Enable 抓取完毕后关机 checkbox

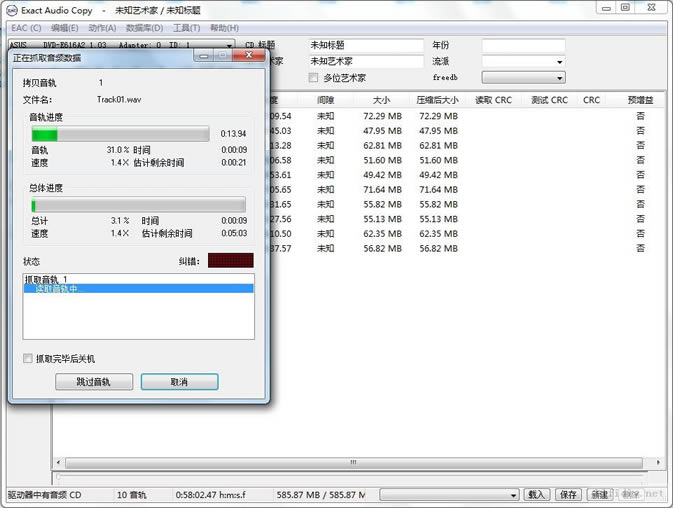click(28, 359)
